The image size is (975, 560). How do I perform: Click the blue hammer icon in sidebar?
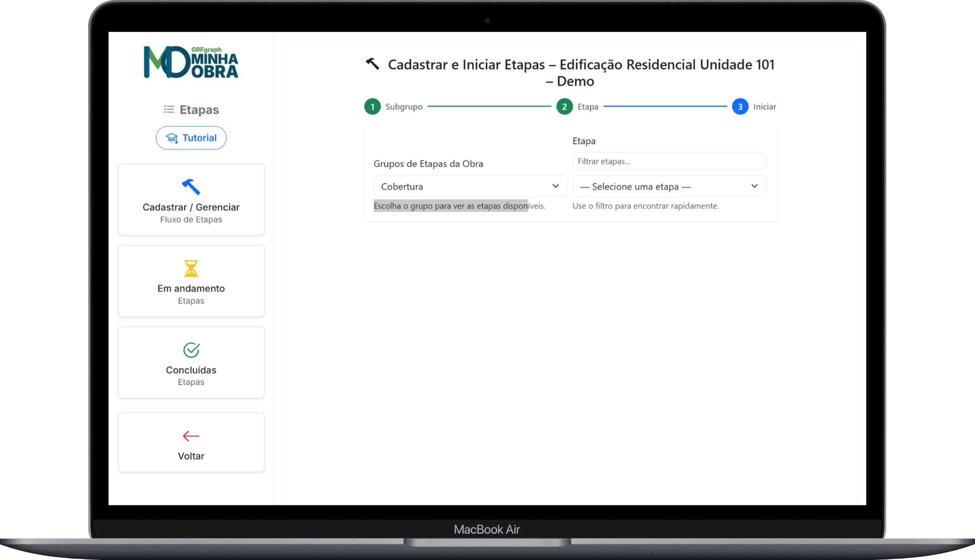[x=191, y=187]
